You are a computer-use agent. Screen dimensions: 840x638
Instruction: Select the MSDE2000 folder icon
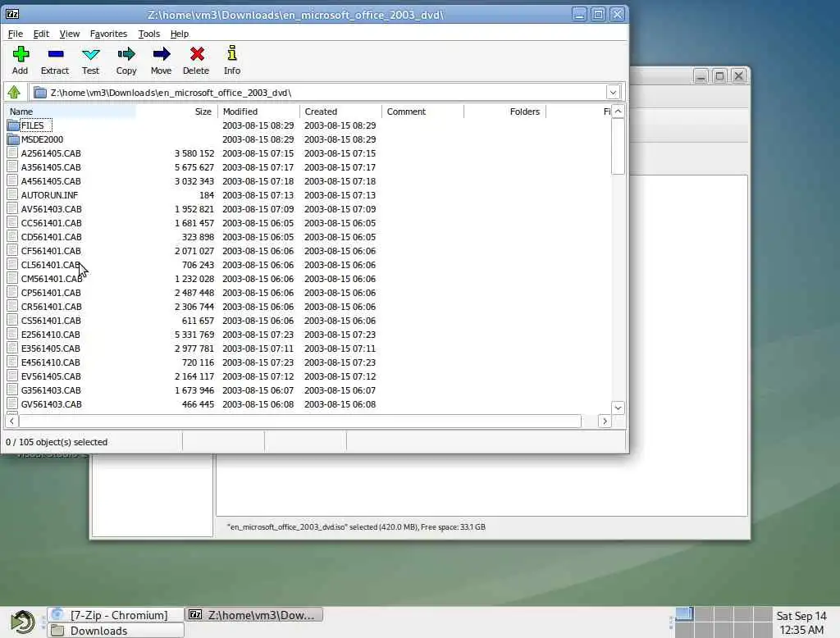13,139
